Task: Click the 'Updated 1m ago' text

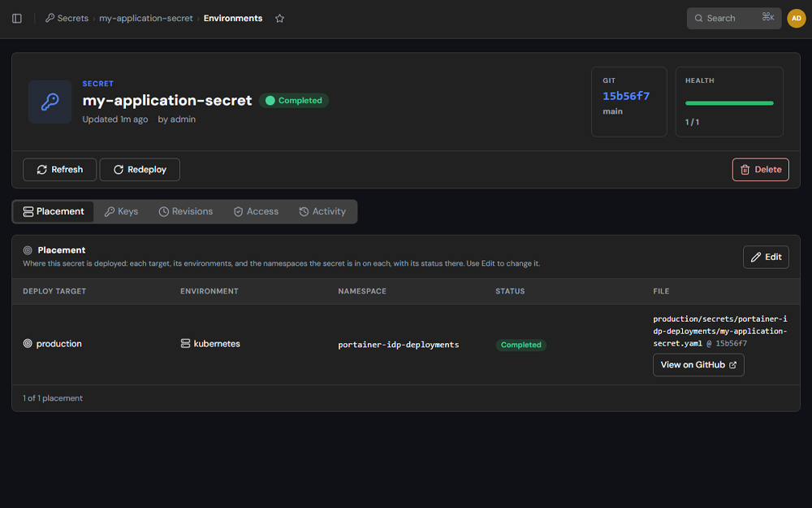Action: coord(115,119)
